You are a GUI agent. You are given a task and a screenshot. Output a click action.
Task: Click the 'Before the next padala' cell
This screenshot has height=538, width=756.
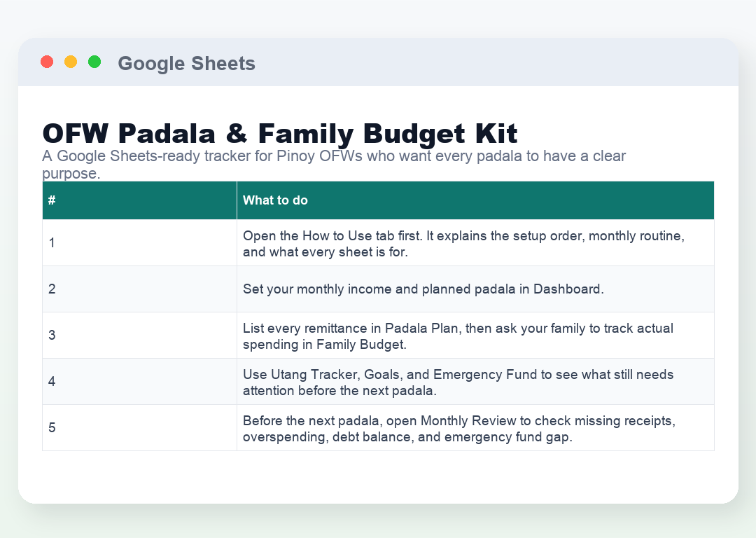(475, 427)
